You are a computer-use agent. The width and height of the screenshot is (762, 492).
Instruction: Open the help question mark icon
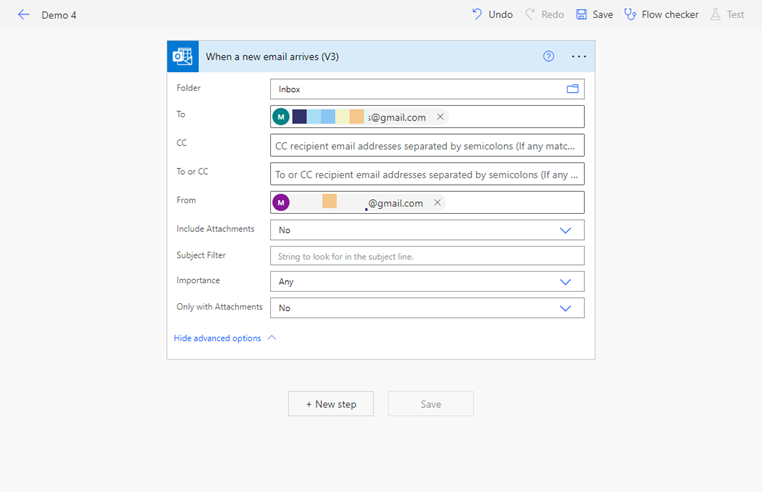tap(548, 56)
